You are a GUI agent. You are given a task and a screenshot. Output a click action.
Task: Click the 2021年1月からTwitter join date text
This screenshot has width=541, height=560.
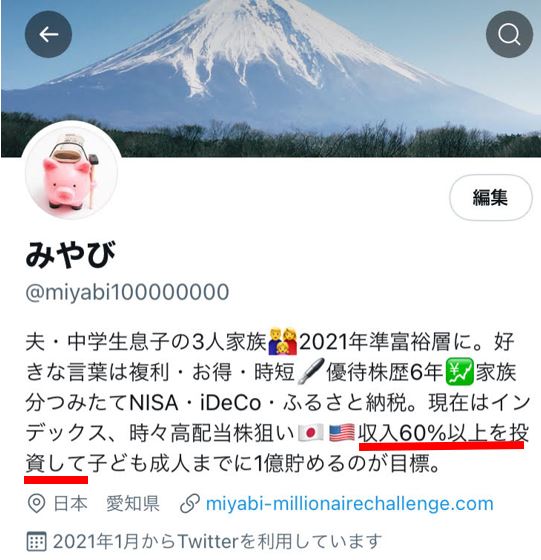[x=217, y=541]
